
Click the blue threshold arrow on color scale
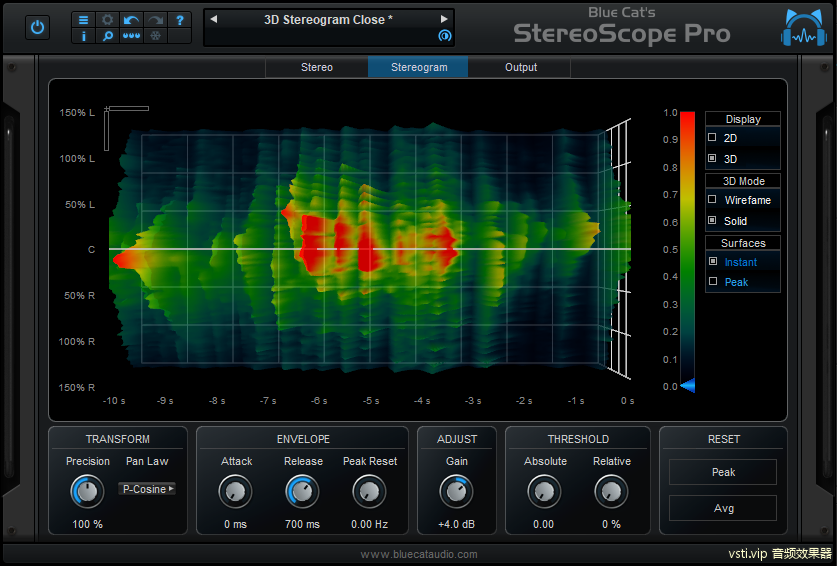click(x=687, y=386)
